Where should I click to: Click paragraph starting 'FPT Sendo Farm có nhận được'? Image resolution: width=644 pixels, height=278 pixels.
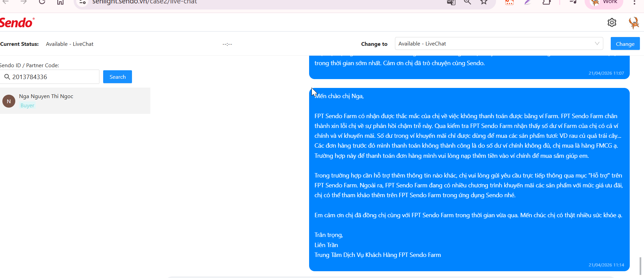[x=468, y=136]
